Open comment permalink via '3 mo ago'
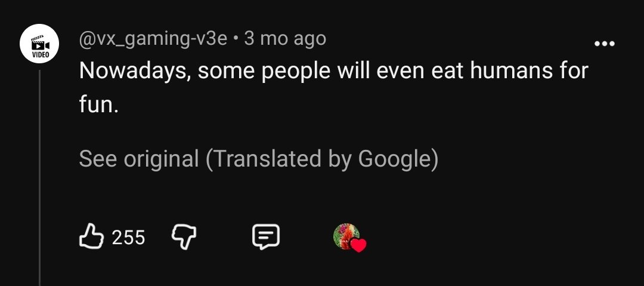 (285, 39)
